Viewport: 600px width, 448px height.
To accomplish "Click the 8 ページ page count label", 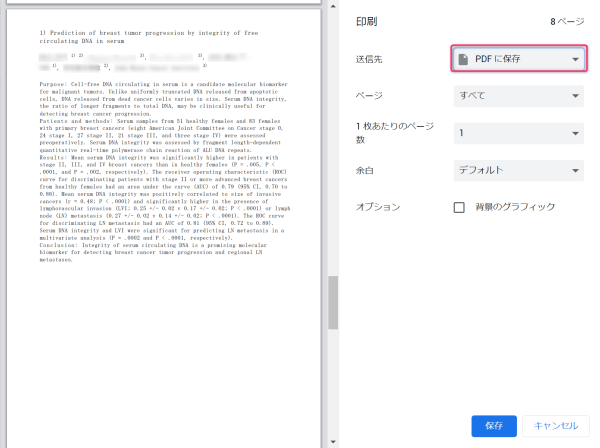I will tap(566, 20).
